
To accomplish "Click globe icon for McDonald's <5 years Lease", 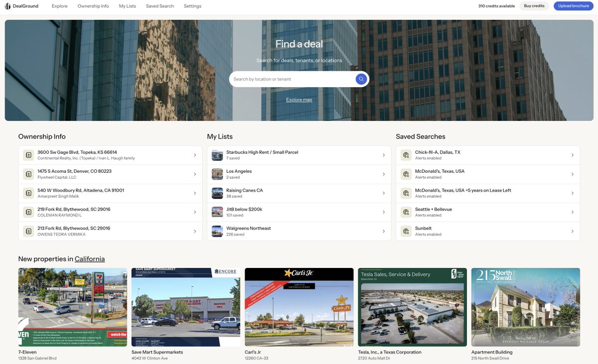I will pos(406,193).
